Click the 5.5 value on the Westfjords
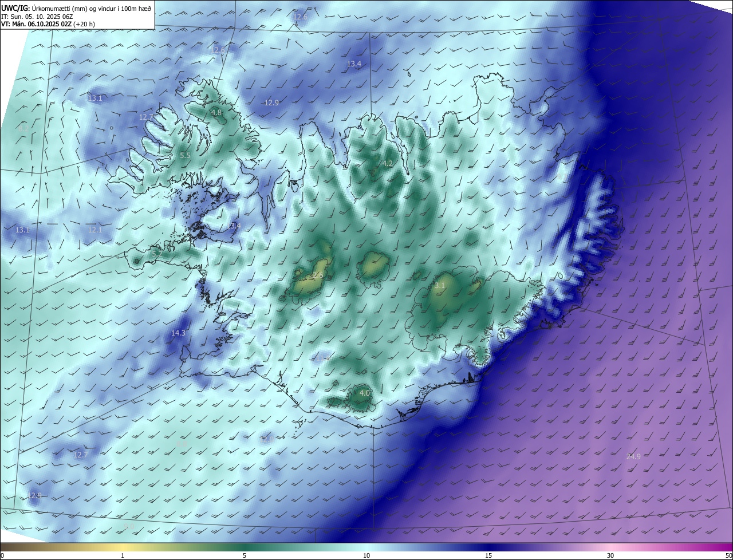Image resolution: width=733 pixels, height=560 pixels. (185, 156)
